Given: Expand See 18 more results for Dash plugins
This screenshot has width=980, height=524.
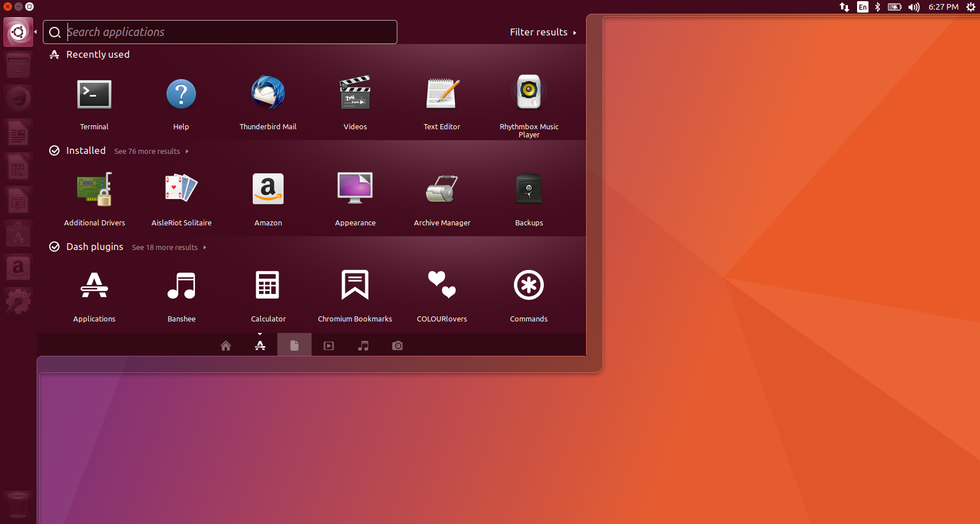Looking at the screenshot, I should tap(169, 248).
